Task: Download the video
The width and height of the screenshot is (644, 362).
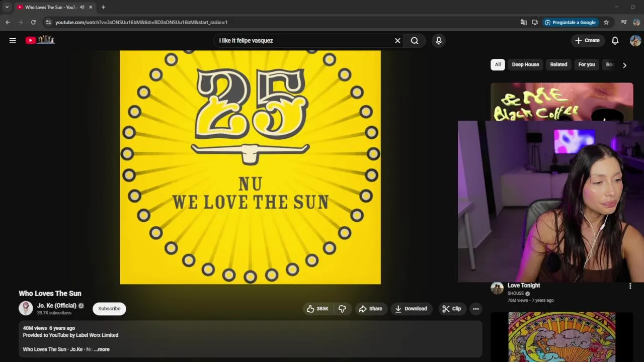Action: click(411, 309)
